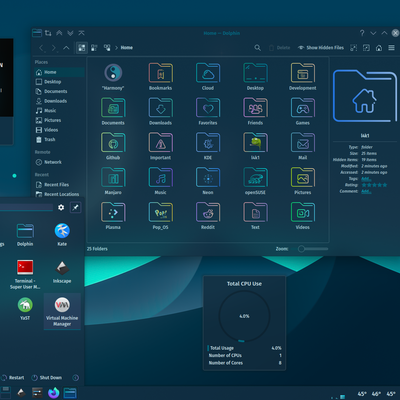Select the Games folder
The image size is (400, 400).
tap(303, 112)
